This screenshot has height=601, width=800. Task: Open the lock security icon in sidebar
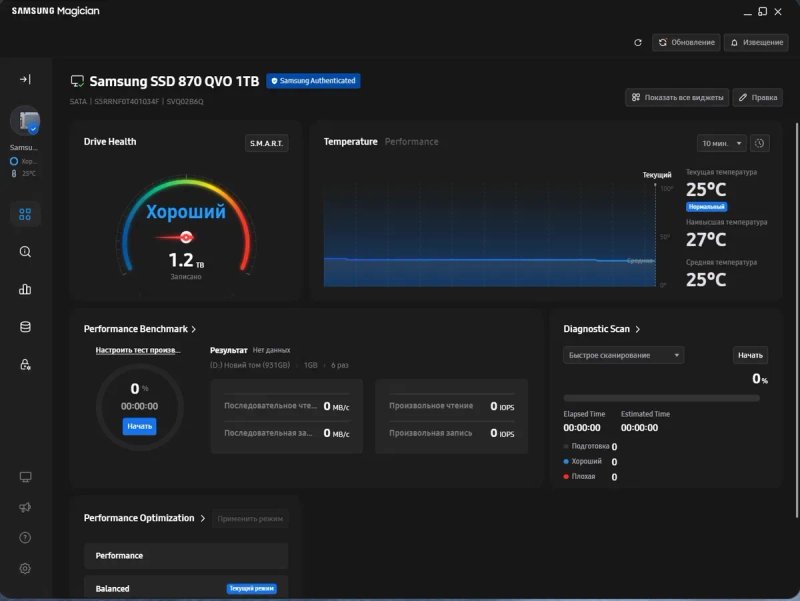[25, 364]
